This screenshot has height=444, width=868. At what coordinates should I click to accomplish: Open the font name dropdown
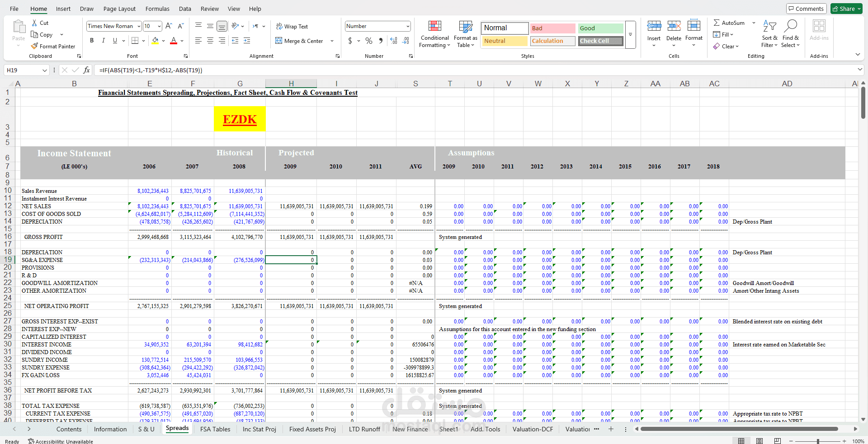pyautogui.click(x=139, y=26)
